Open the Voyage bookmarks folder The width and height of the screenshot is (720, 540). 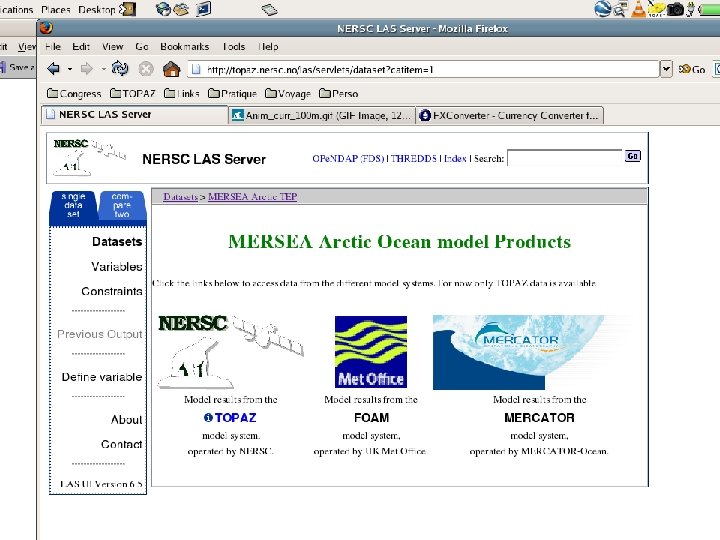coord(288,94)
